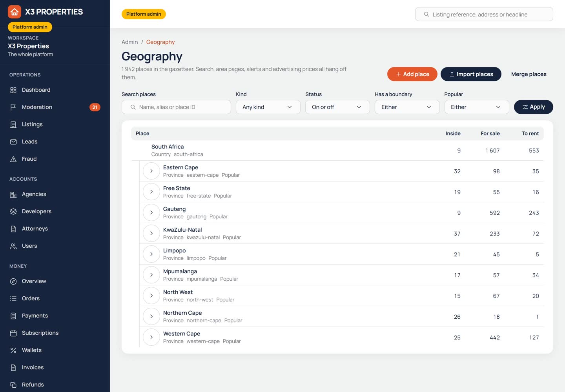Open Dashboard via its grid icon

point(13,90)
